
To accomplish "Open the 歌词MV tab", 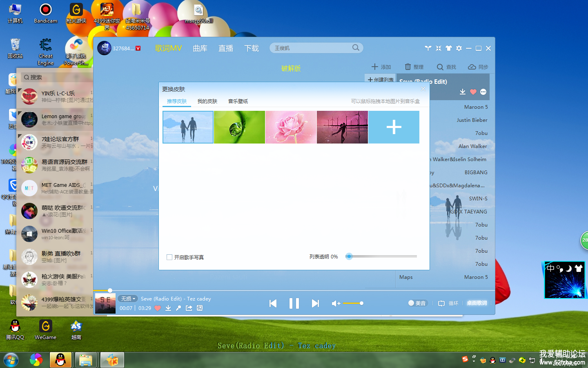I will [x=168, y=48].
